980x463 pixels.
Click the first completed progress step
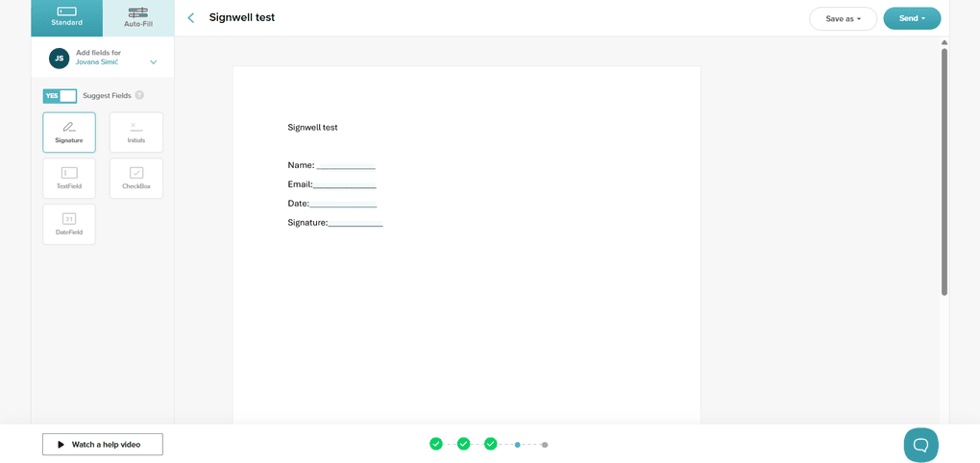pyautogui.click(x=436, y=444)
